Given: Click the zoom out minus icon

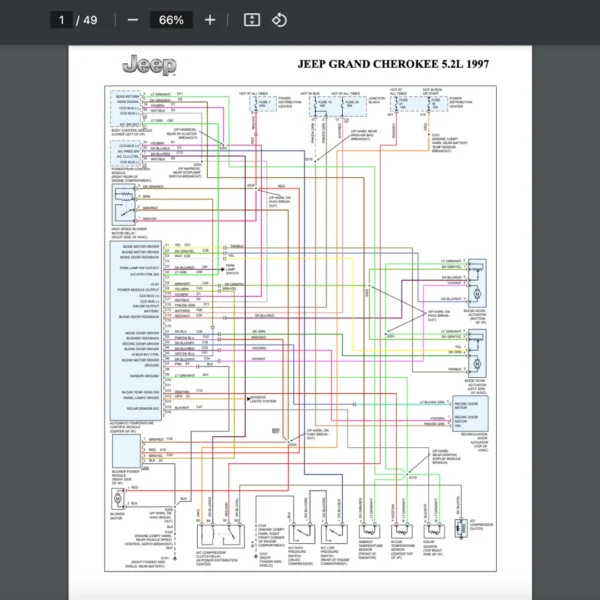Looking at the screenshot, I should tap(133, 20).
